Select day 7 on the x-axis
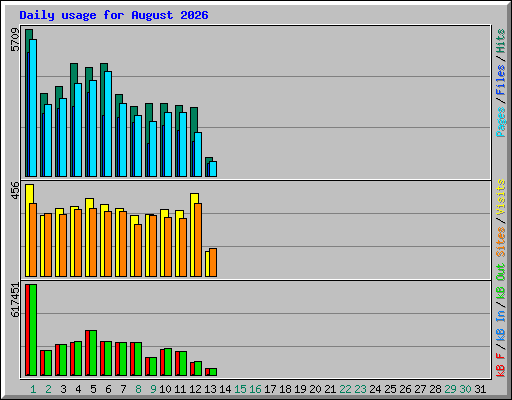This screenshot has width=512, height=400. (x=123, y=389)
